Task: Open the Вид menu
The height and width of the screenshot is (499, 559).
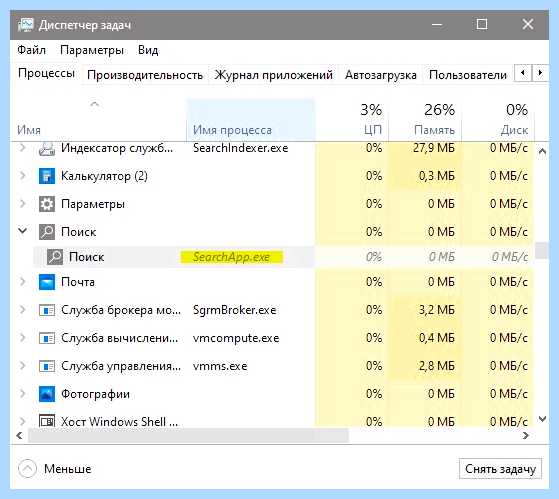Action: tap(148, 50)
